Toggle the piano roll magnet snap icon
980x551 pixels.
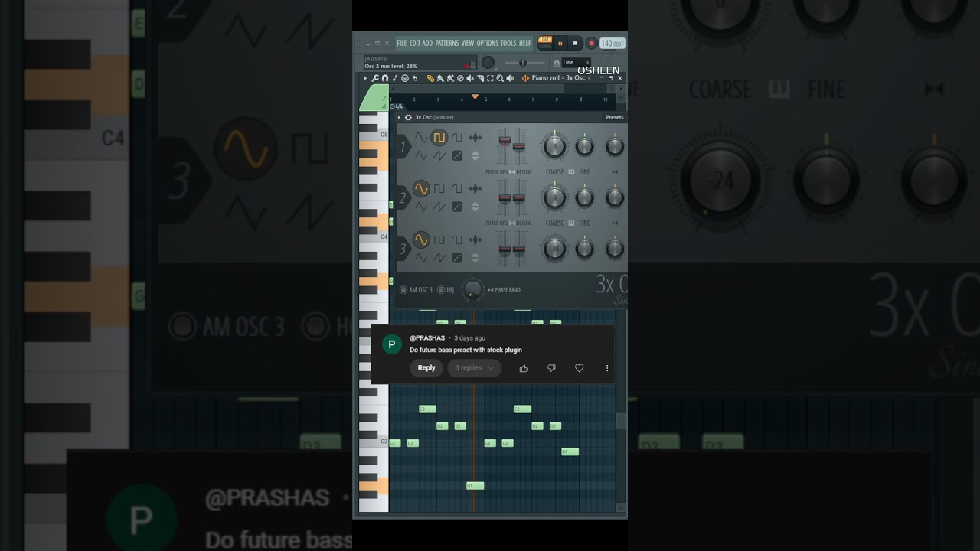385,78
